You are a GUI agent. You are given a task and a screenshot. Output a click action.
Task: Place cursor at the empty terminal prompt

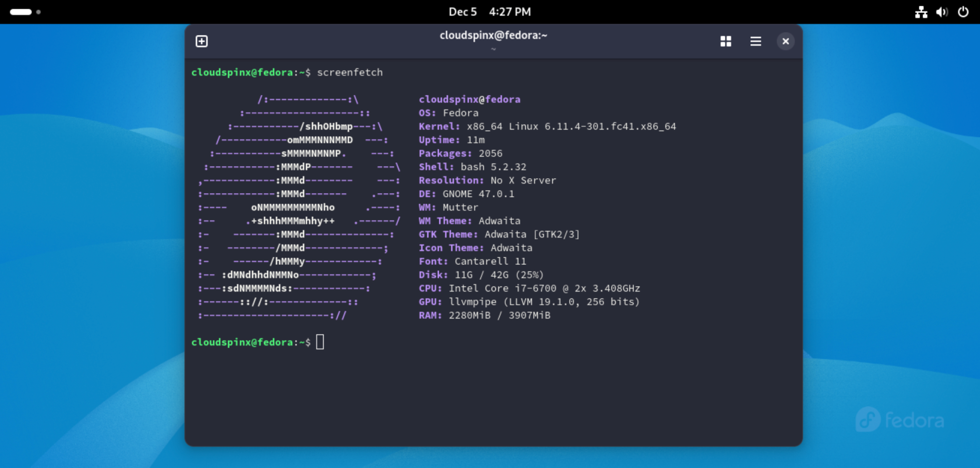[321, 342]
